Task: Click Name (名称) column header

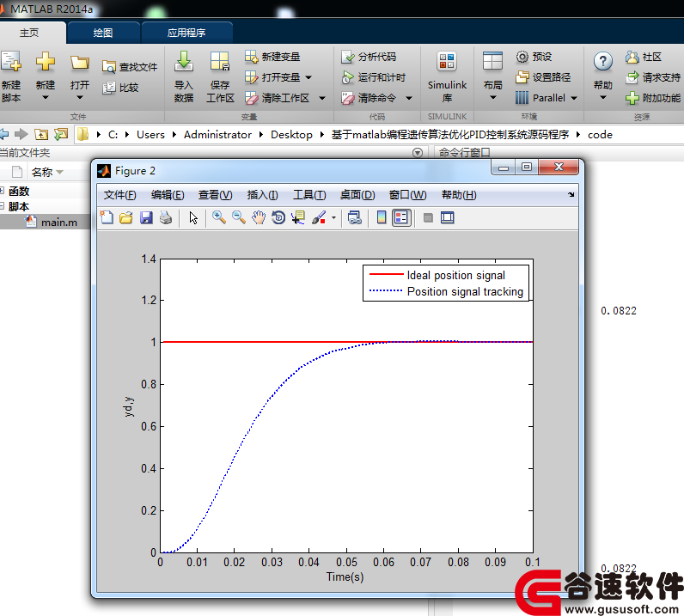Action: [42, 172]
